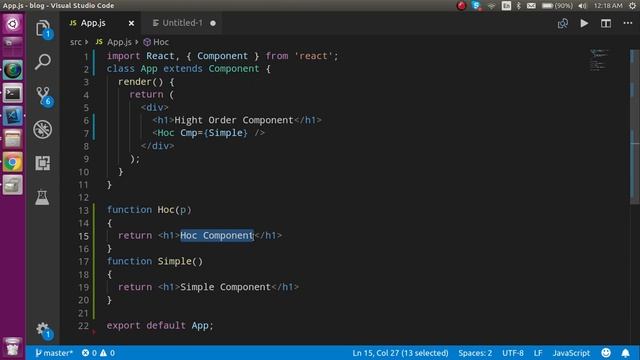Screen dimensions: 640x360
Task: Click the App.js breadcrumb
Action: (119, 42)
